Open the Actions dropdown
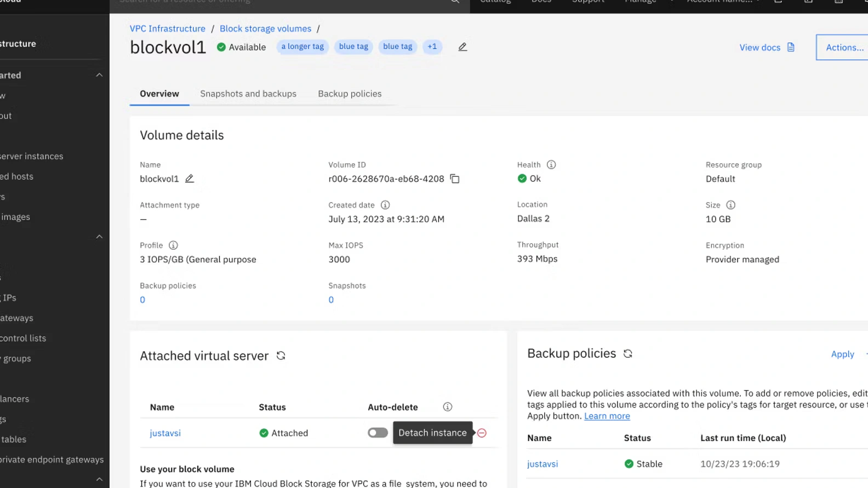The height and width of the screenshot is (488, 868). [x=844, y=48]
